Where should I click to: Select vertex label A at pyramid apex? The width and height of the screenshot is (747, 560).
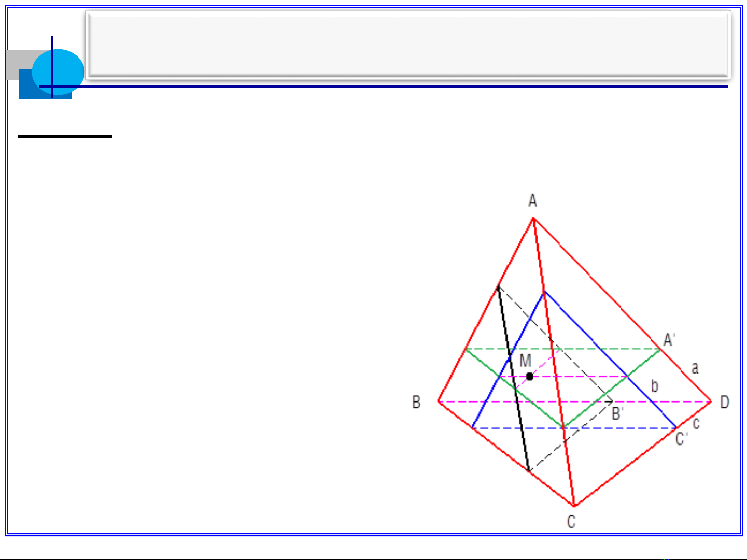tap(532, 200)
